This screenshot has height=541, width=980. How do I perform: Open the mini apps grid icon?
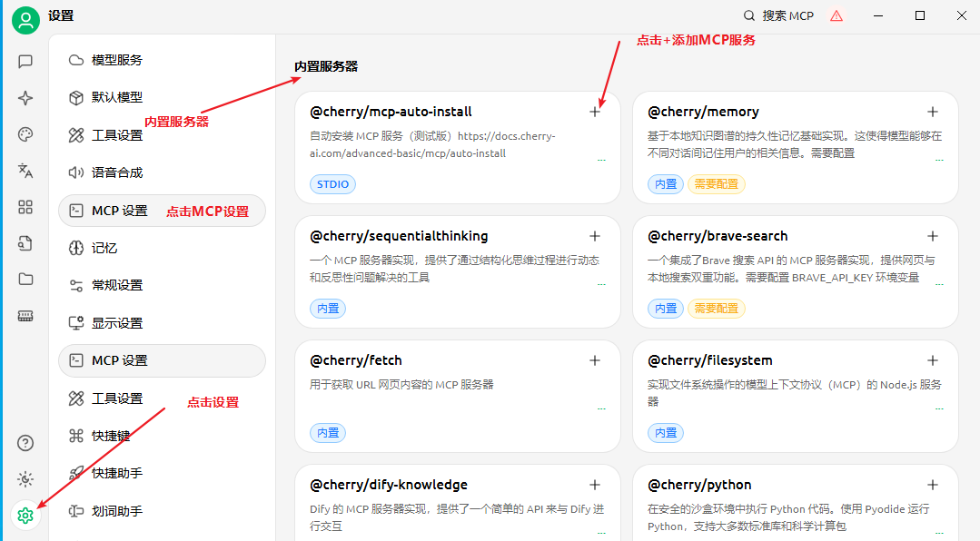(25, 207)
